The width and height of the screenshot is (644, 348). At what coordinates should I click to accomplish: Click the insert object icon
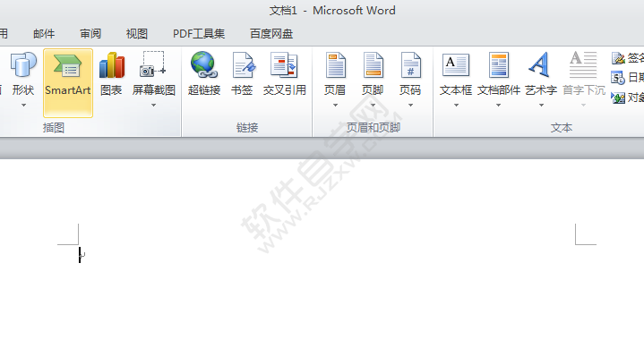pos(618,98)
